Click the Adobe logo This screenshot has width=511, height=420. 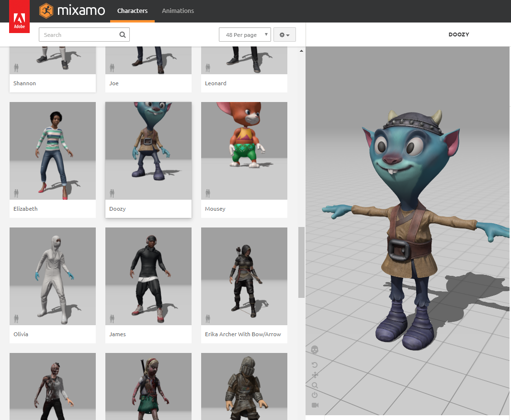click(x=19, y=16)
